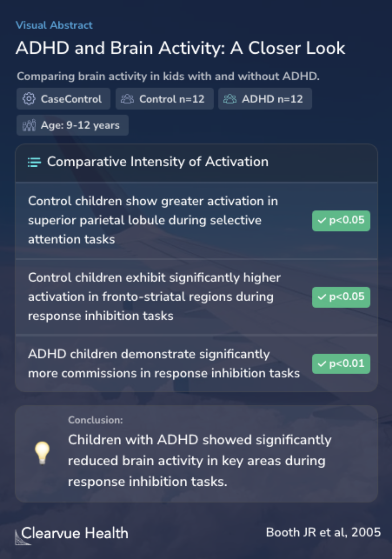Click the Control n=12 tag
392x559 pixels.
coord(164,99)
